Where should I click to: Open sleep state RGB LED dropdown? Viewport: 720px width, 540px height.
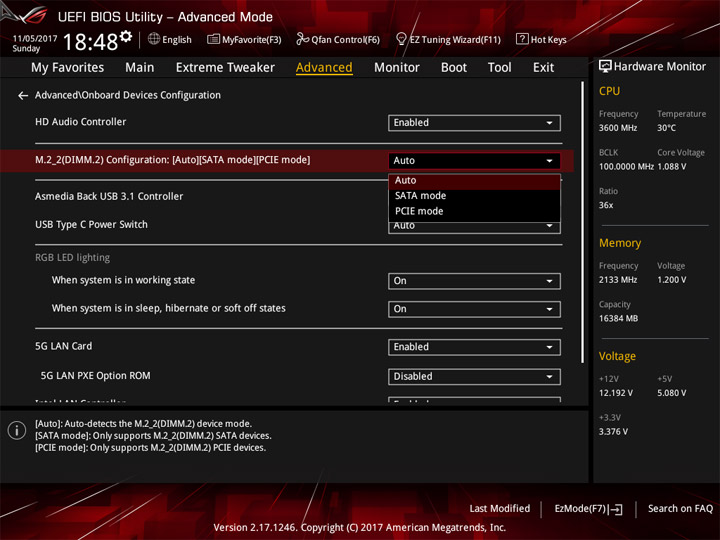(x=474, y=309)
